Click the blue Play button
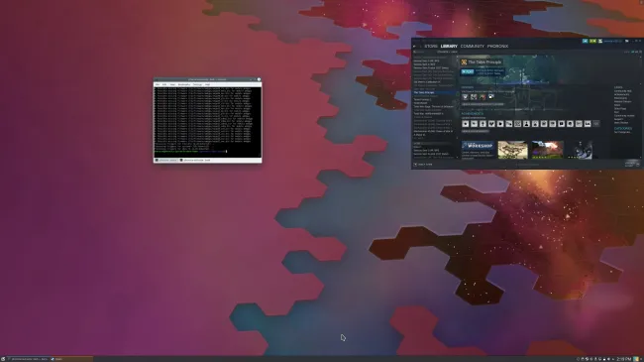The height and width of the screenshot is (362, 644). tap(468, 71)
